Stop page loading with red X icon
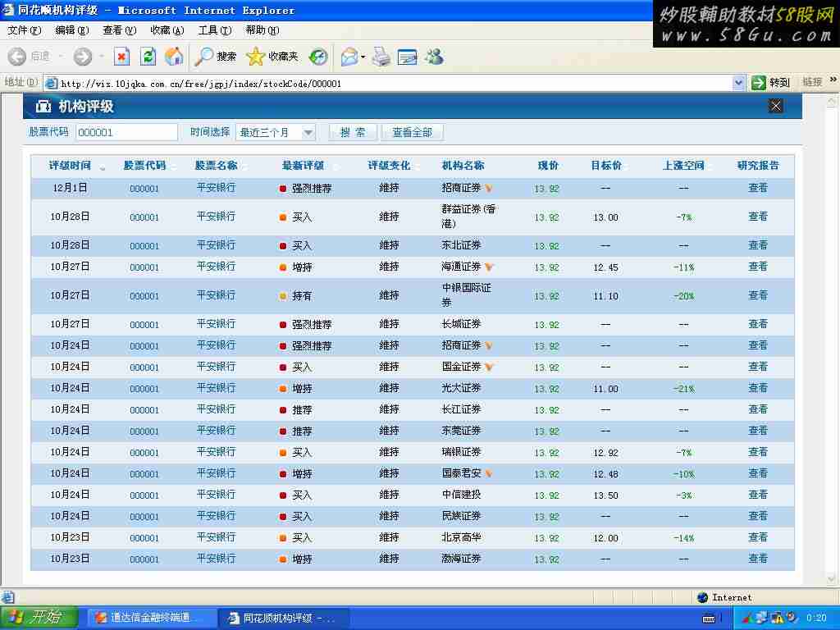The width and height of the screenshot is (840, 630). pos(122,57)
